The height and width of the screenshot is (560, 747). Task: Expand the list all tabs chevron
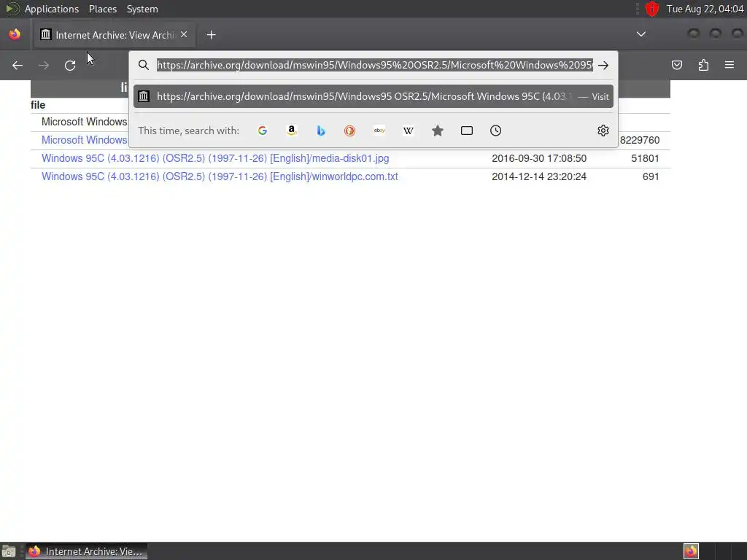(641, 34)
